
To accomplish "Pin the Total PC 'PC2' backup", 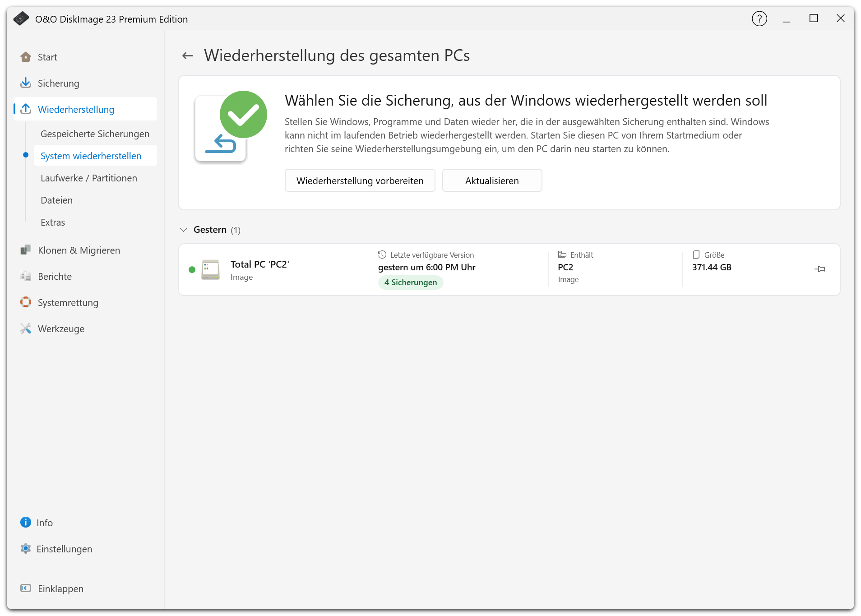I will (x=820, y=269).
